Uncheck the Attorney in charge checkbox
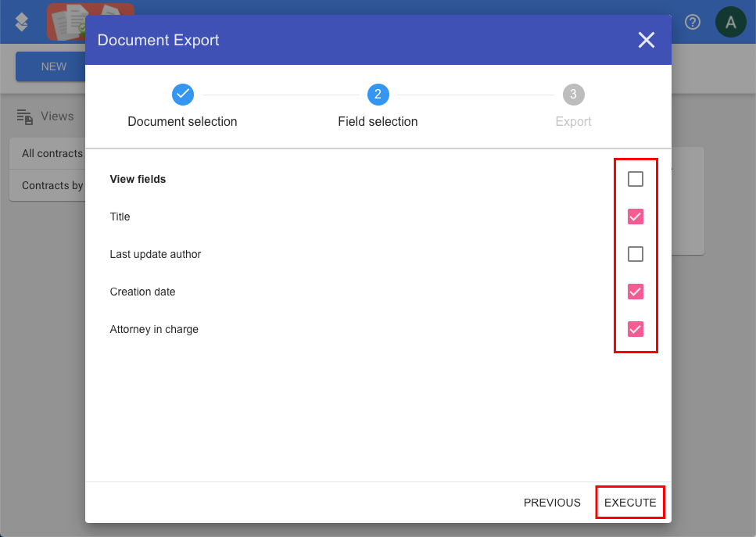 (635, 329)
